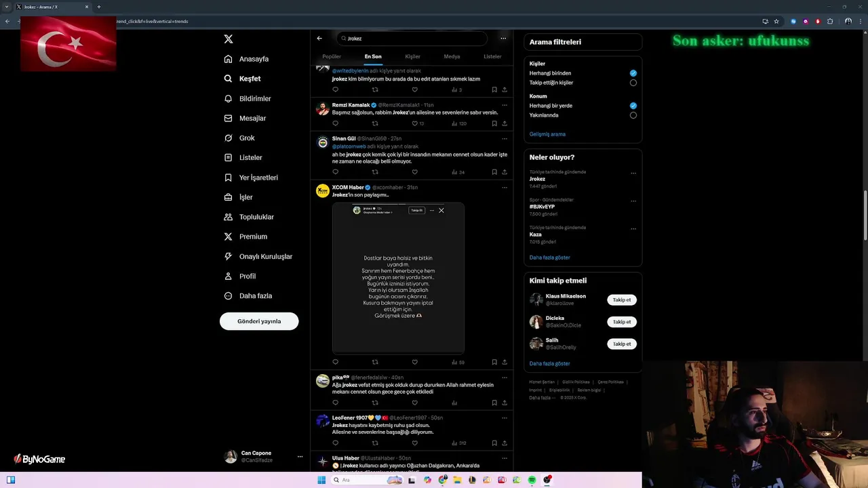This screenshot has height=488, width=868.
Task: Follow Dicleka with Takip et
Action: (622, 322)
